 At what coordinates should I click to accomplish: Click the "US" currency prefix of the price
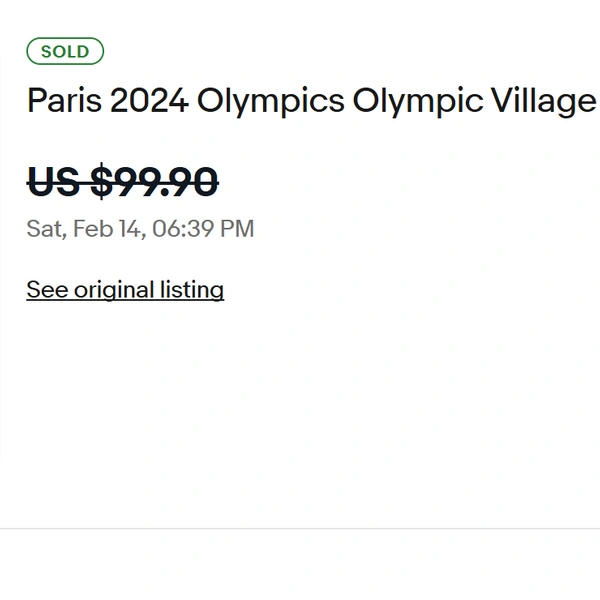pyautogui.click(x=53, y=182)
